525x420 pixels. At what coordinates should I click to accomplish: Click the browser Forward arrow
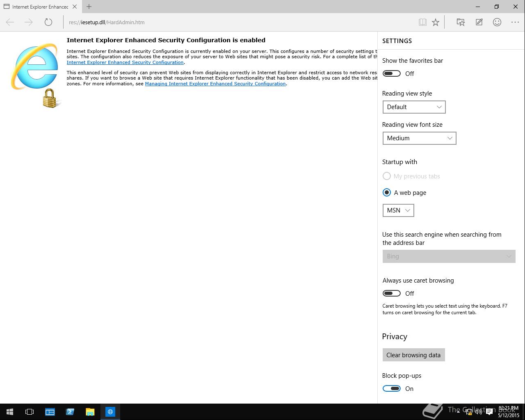pyautogui.click(x=29, y=22)
